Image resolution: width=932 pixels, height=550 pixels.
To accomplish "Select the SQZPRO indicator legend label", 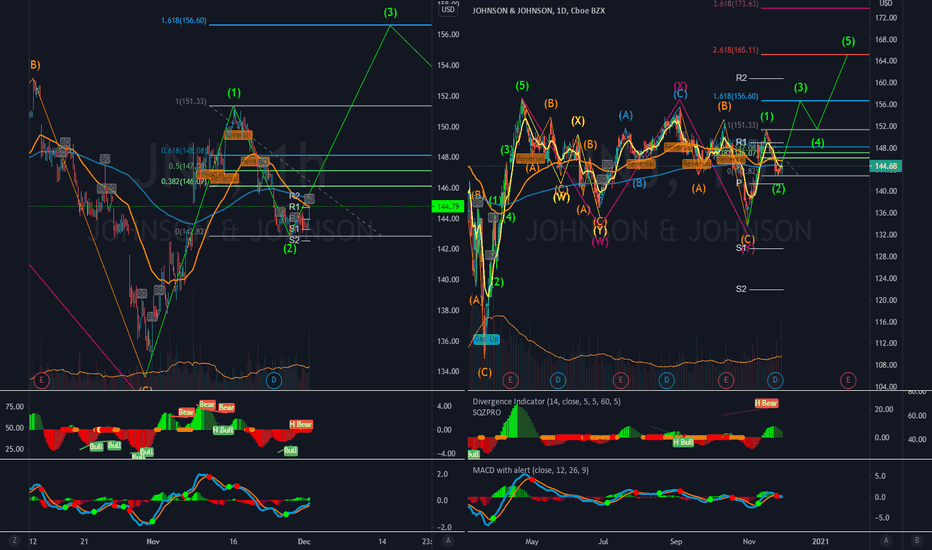I will 487,412.
